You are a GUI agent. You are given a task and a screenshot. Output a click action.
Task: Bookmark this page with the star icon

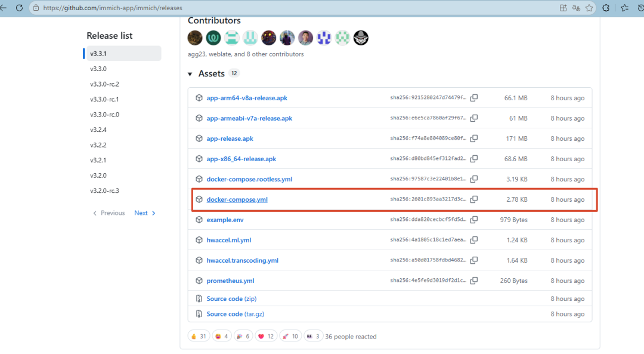pos(589,8)
